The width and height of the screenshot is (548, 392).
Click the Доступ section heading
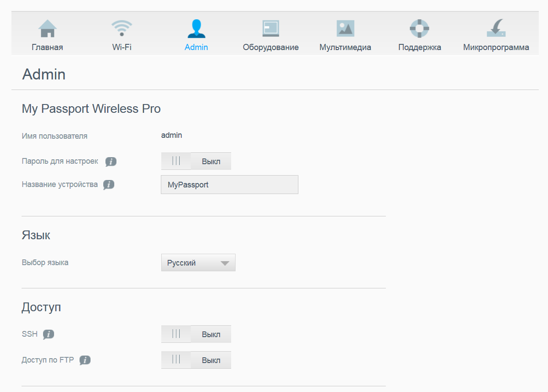pyautogui.click(x=41, y=307)
